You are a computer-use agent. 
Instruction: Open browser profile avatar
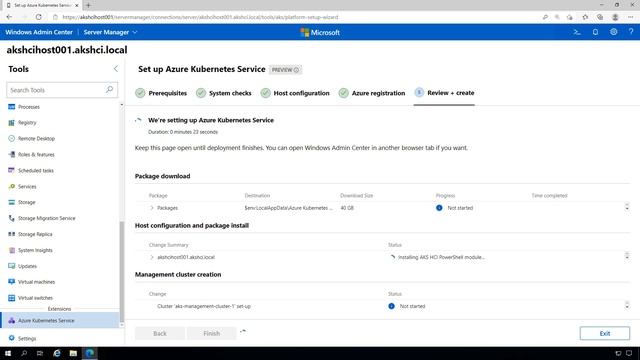point(615,17)
